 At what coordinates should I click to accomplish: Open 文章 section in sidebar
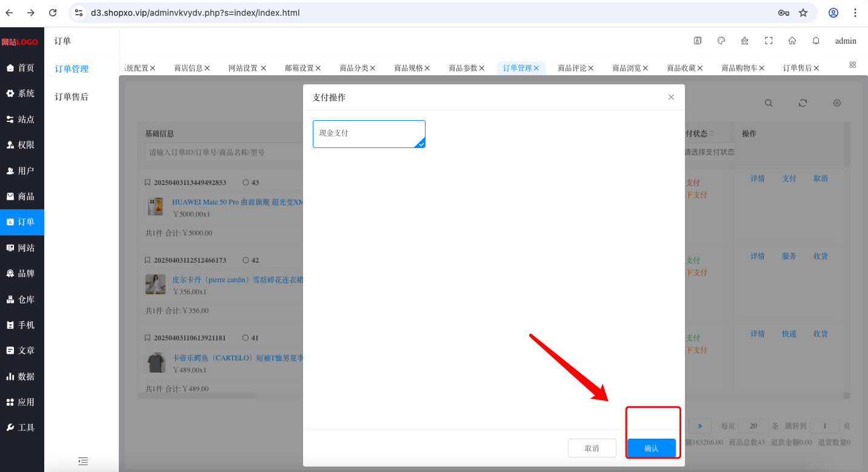point(22,351)
